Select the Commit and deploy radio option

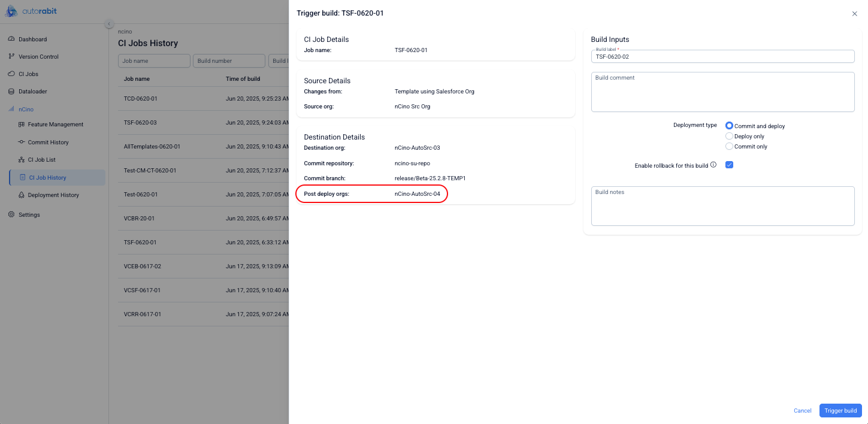point(729,126)
